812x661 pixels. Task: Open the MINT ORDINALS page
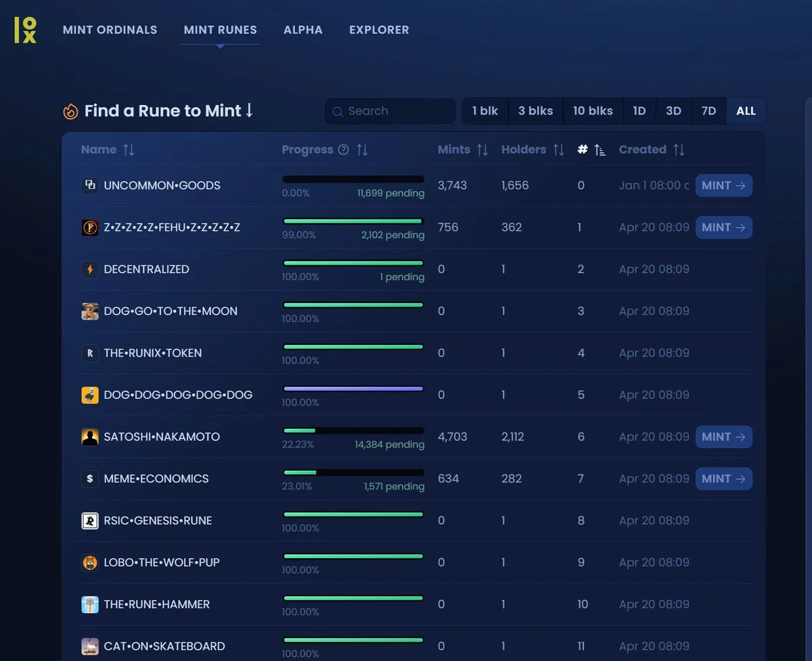[110, 30]
